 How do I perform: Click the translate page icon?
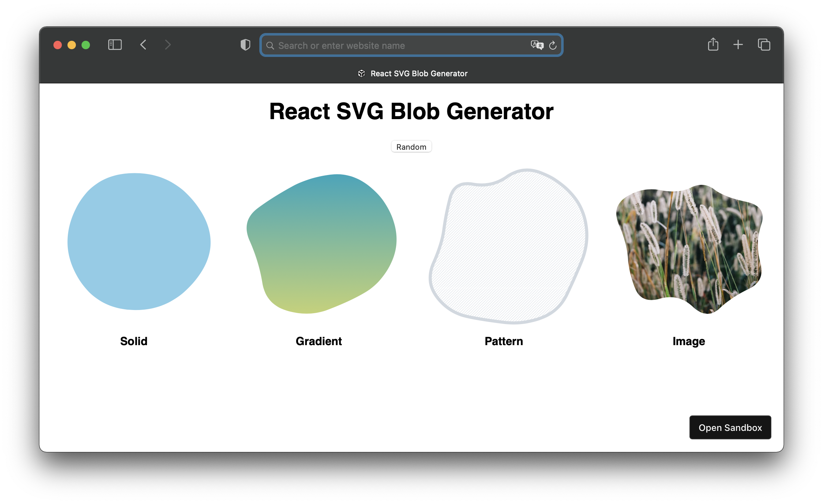click(x=537, y=45)
